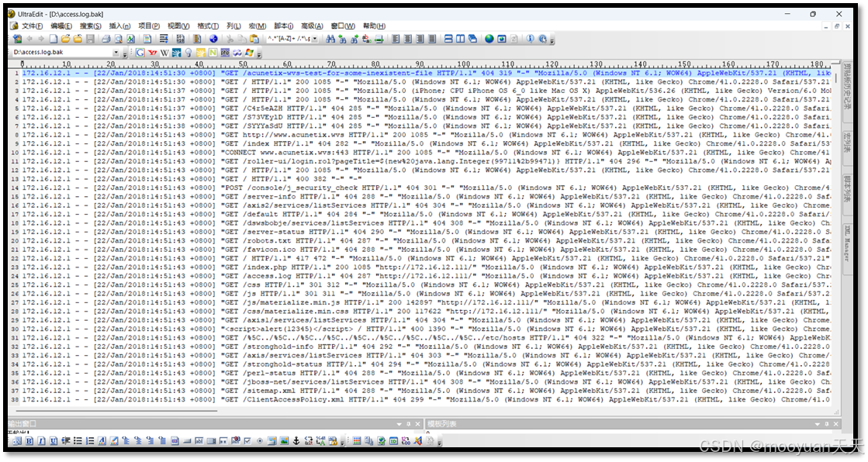
Task: Click the Open File folder icon
Action: click(65, 39)
